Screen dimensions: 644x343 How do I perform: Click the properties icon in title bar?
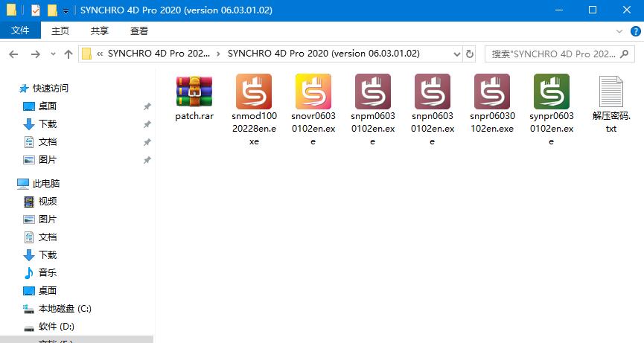(36, 10)
